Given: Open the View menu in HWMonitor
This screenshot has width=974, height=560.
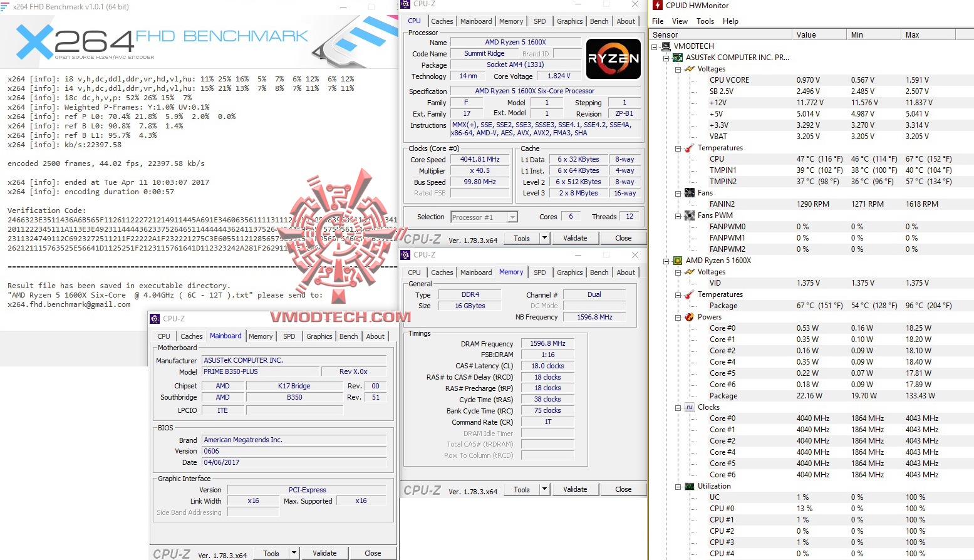Looking at the screenshot, I should tap(680, 21).
